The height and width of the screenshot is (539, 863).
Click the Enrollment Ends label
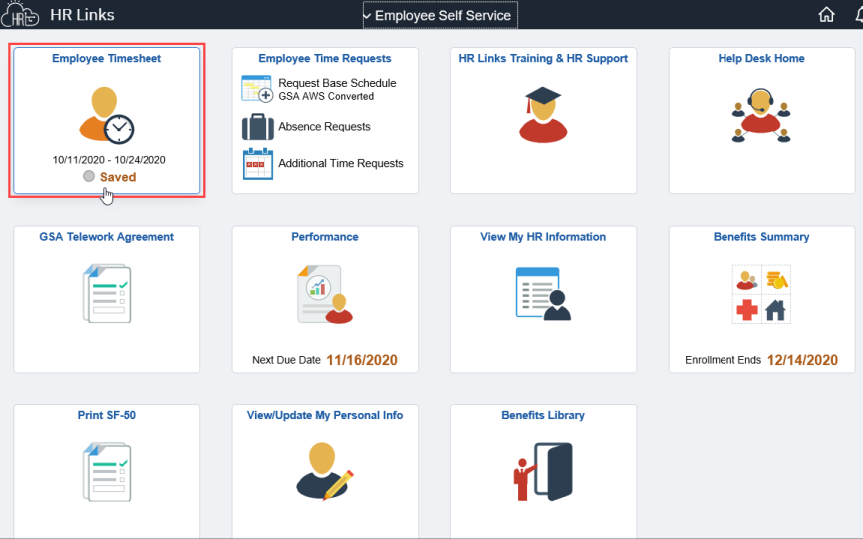[723, 360]
